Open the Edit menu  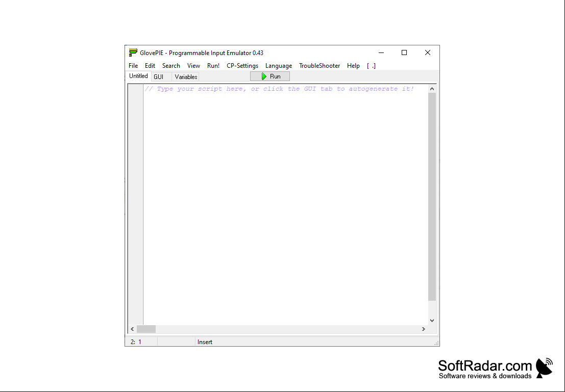[150, 66]
